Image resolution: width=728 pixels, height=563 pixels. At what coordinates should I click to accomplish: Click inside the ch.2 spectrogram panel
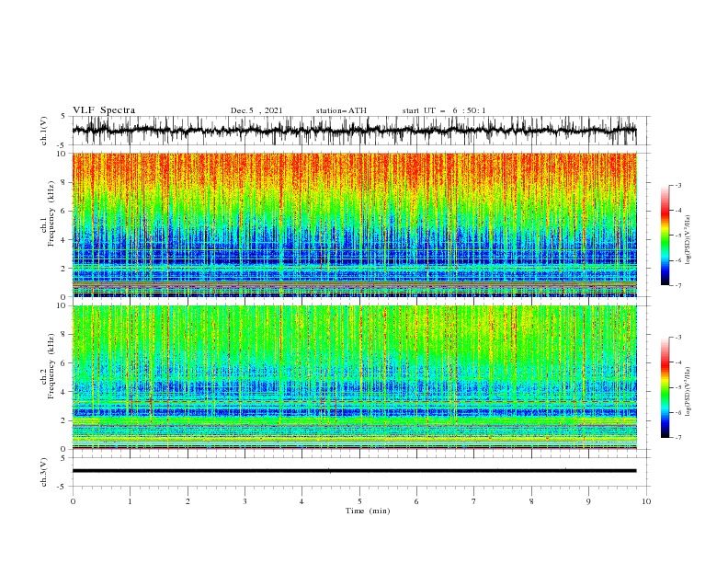pyautogui.click(x=354, y=377)
